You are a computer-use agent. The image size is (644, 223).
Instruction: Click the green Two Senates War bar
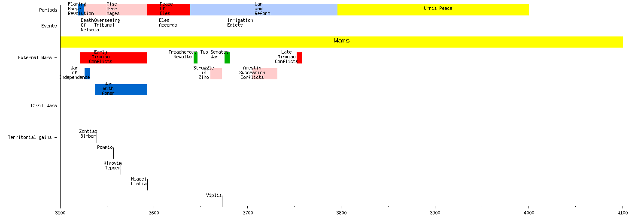coord(227,58)
